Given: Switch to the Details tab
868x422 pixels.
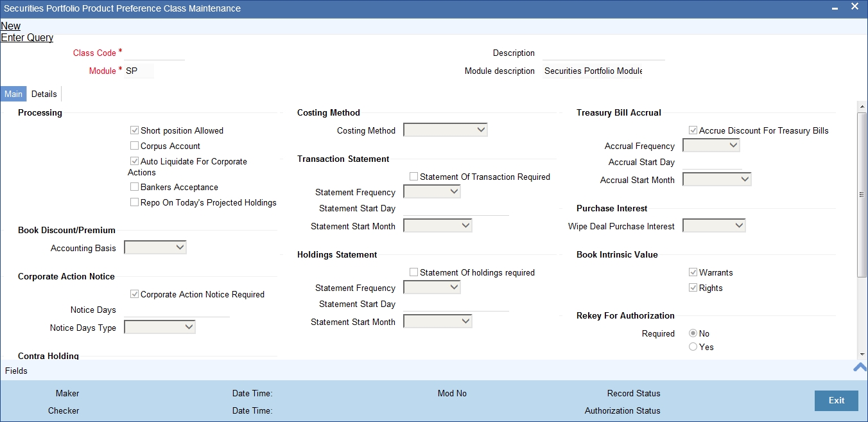Looking at the screenshot, I should [x=44, y=94].
